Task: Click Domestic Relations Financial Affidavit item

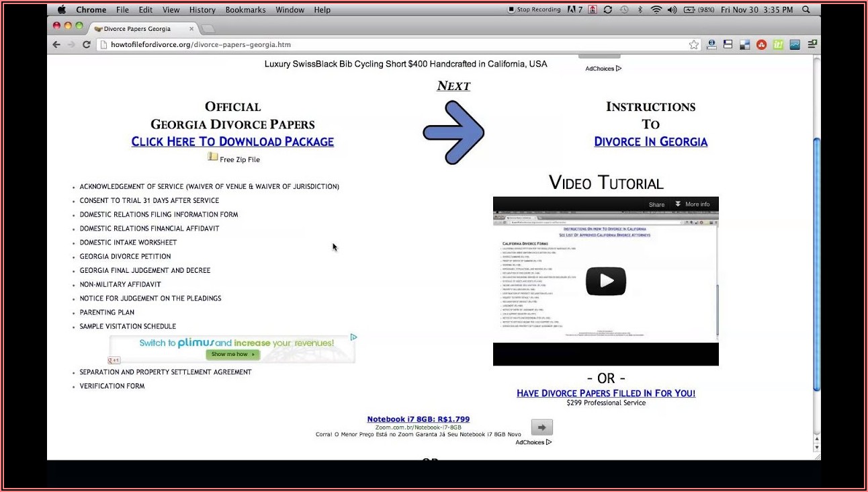Action: pyautogui.click(x=149, y=228)
